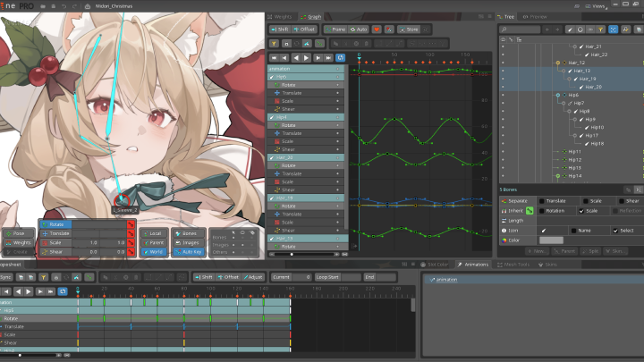The width and height of the screenshot is (644, 362).
Task: Collapse the Hip17 bone node
Action: (575, 136)
